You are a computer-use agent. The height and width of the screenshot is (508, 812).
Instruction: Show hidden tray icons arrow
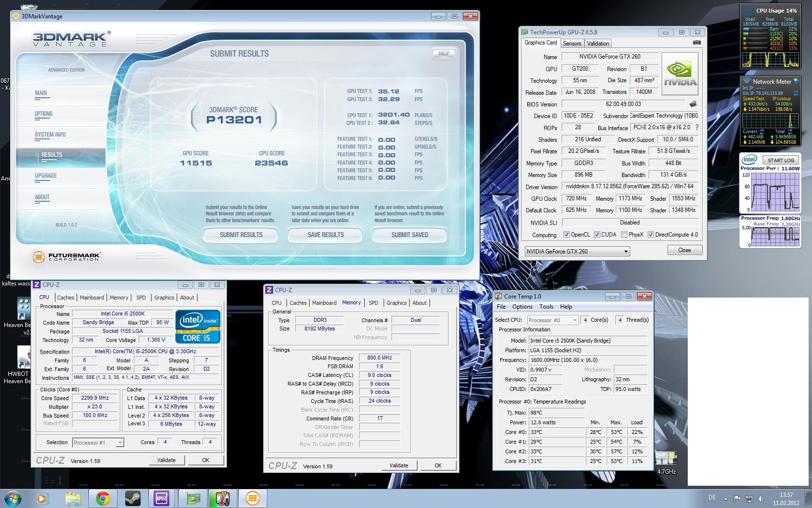click(x=725, y=498)
